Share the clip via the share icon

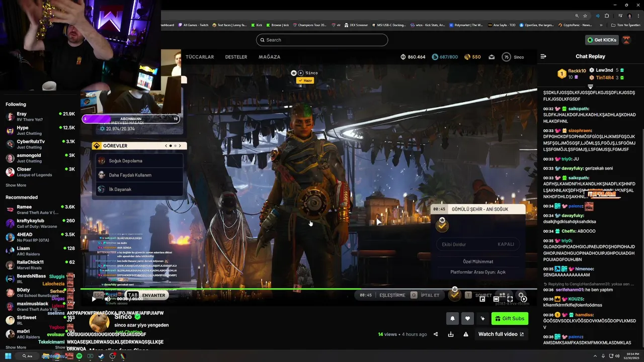coord(436,334)
